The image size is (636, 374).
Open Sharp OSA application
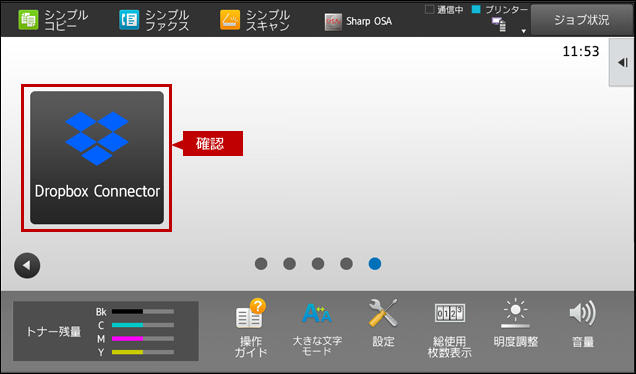359,21
